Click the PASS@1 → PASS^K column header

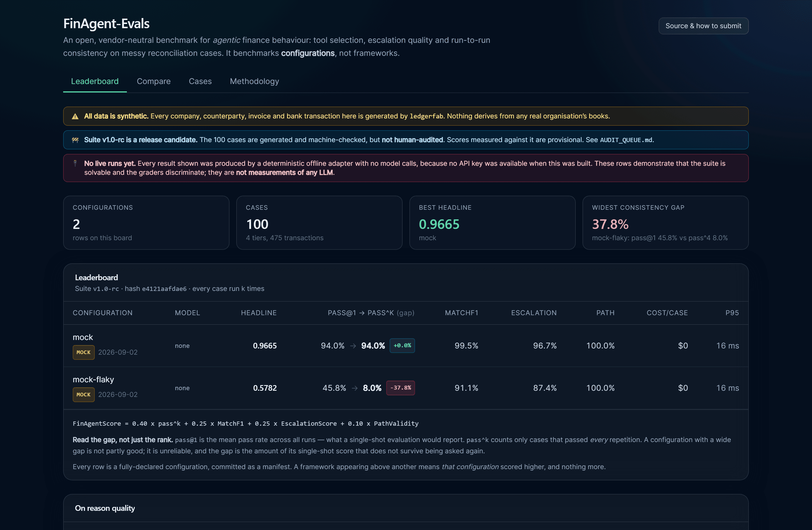tap(371, 313)
